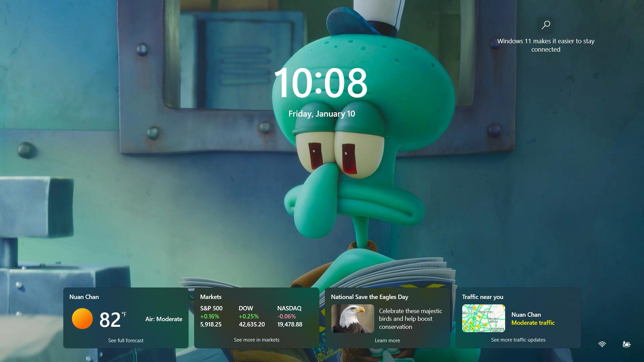Select the NASDAQ index label
644x362 pixels.
click(289, 308)
